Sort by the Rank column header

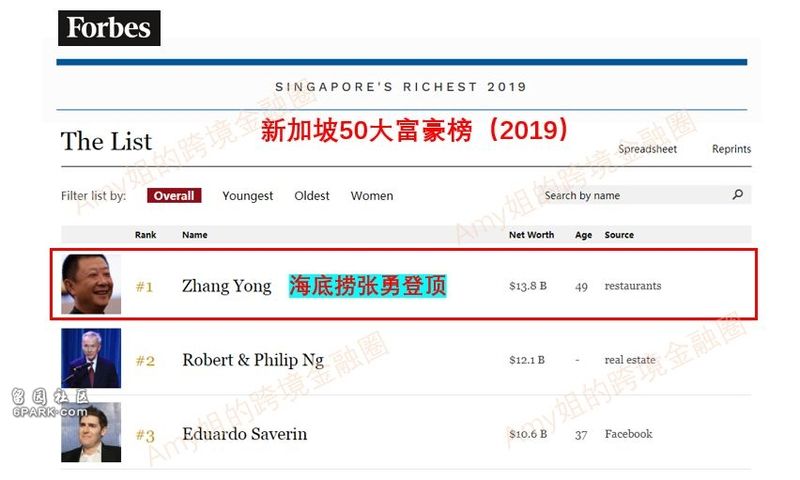click(x=145, y=235)
